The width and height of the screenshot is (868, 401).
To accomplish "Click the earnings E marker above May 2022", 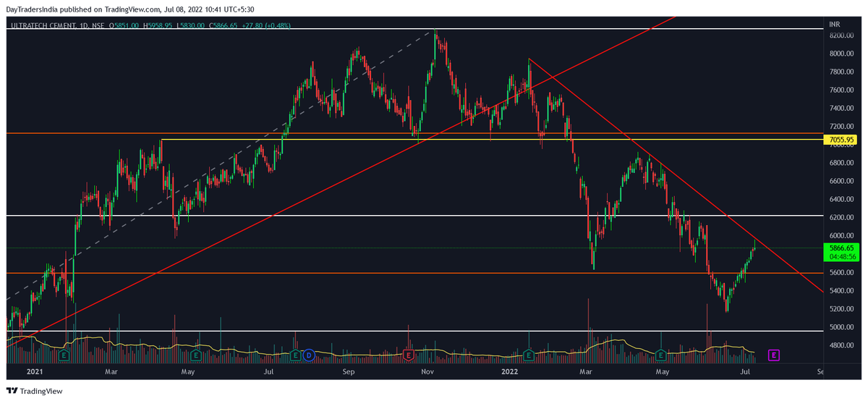I will tap(661, 355).
